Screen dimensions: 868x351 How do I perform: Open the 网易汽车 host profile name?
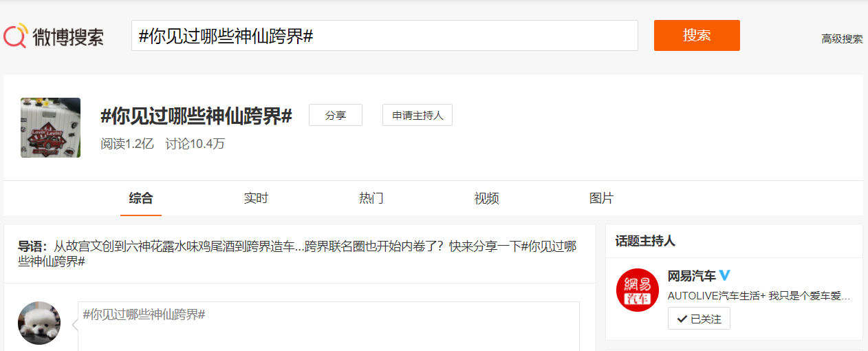coord(691,276)
